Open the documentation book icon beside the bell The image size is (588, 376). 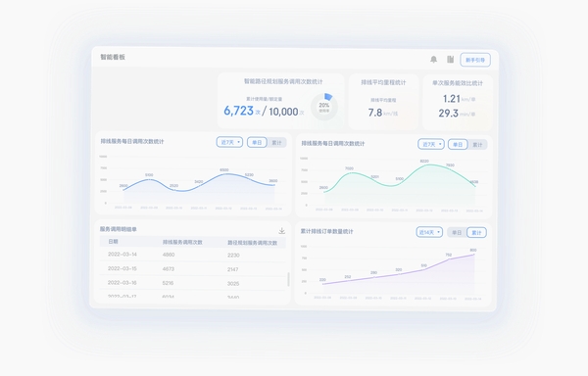pyautogui.click(x=451, y=59)
